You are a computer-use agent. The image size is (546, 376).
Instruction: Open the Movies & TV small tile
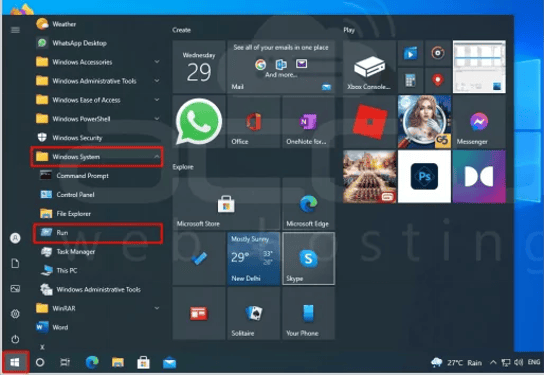pyautogui.click(x=411, y=53)
